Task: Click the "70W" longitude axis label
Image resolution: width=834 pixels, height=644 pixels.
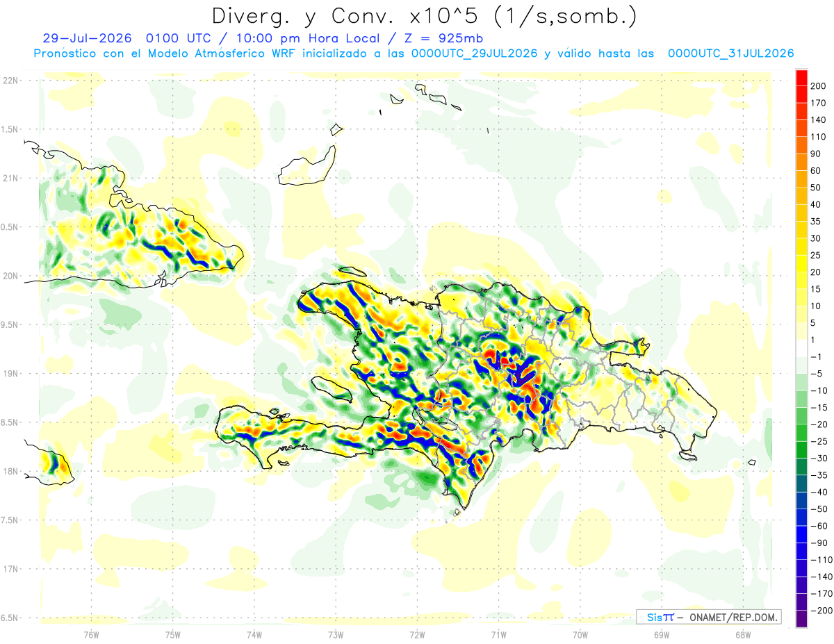Action: click(580, 634)
